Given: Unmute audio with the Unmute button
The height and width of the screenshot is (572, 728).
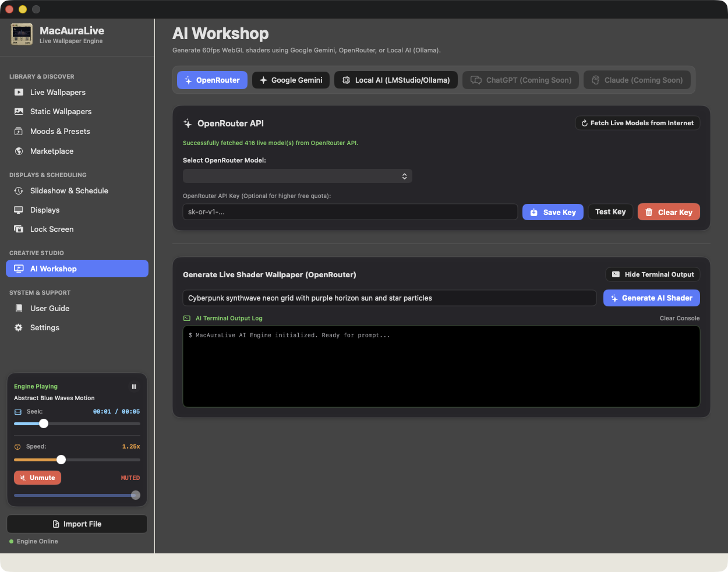Looking at the screenshot, I should tap(37, 478).
